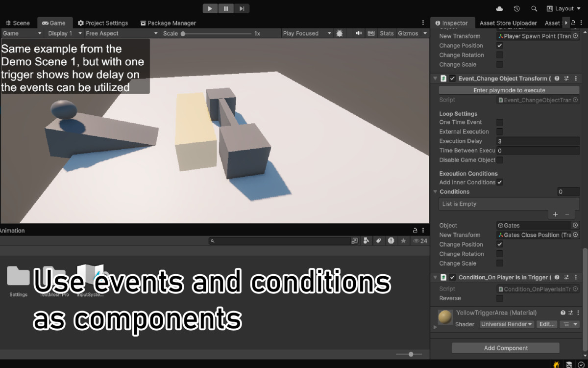The width and height of the screenshot is (588, 368).
Task: Click the bug debug icon next to Play Focused
Action: click(340, 33)
